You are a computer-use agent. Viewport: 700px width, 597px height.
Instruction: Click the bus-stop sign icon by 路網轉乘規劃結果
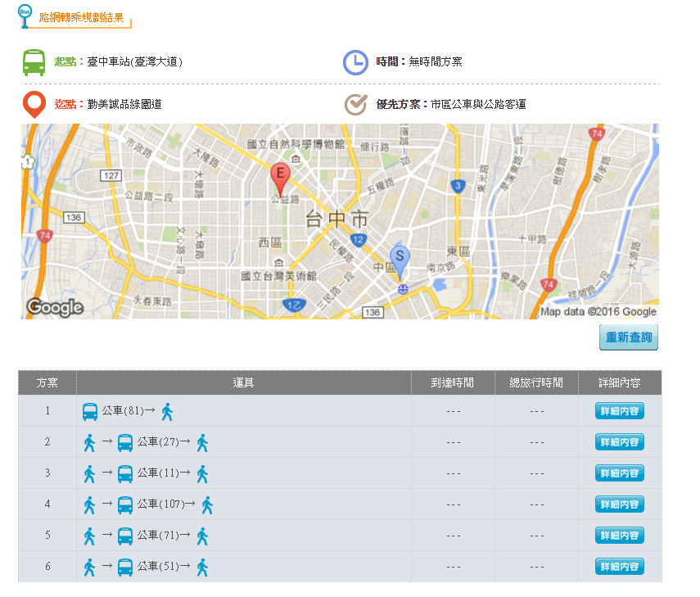point(23,14)
